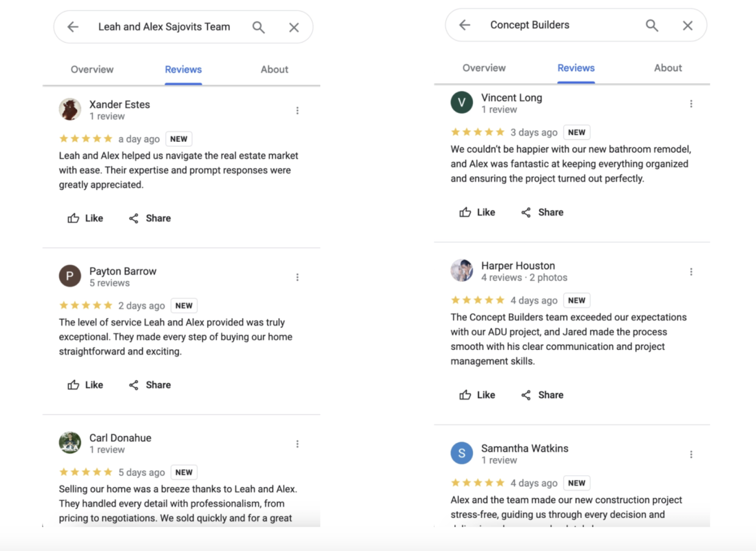Open more options for Vincent Long review
This screenshot has height=551, width=756.
[x=691, y=104]
